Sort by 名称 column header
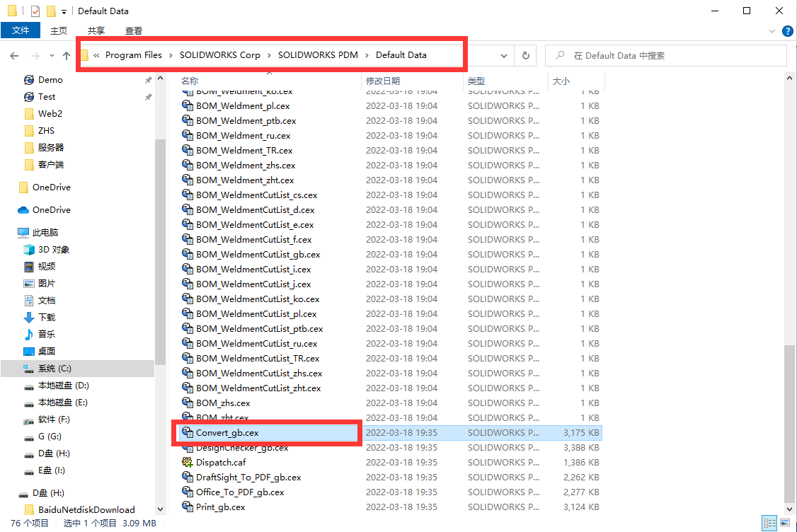The image size is (797, 532). 190,81
